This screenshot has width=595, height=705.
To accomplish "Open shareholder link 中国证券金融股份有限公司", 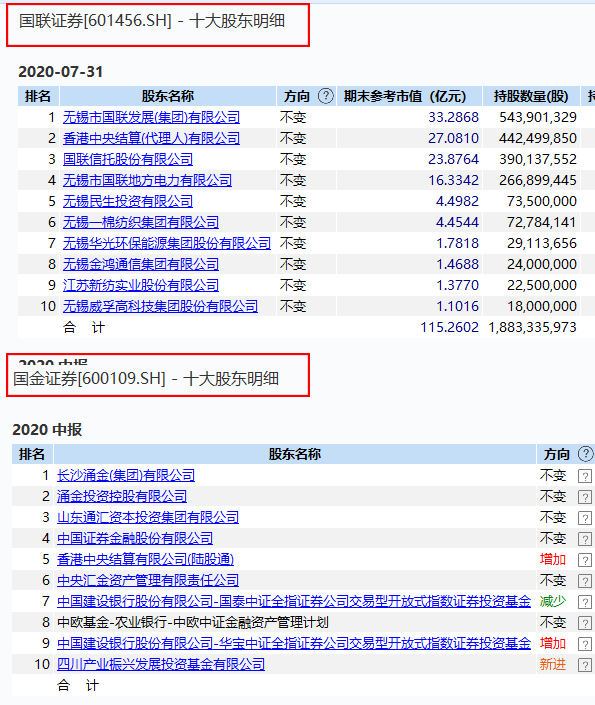I will (135, 538).
